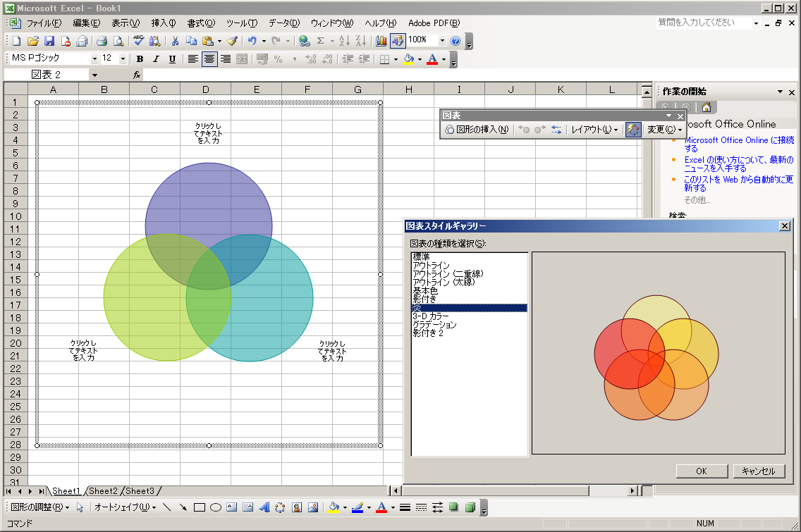Expand the レイアウト dropdown

tap(594, 130)
